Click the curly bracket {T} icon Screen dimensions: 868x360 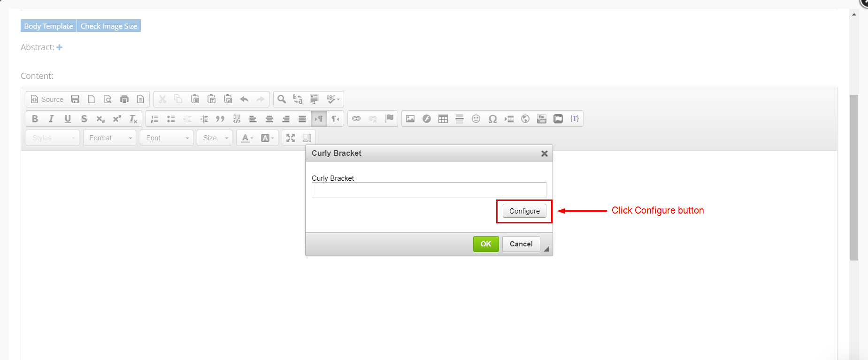click(x=575, y=119)
